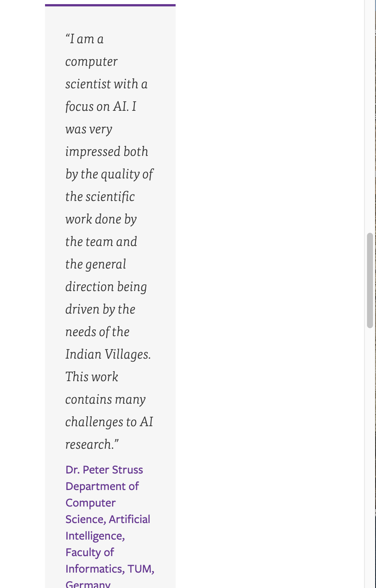Click the 'direction being' text line
376x588 pixels.
106,287
